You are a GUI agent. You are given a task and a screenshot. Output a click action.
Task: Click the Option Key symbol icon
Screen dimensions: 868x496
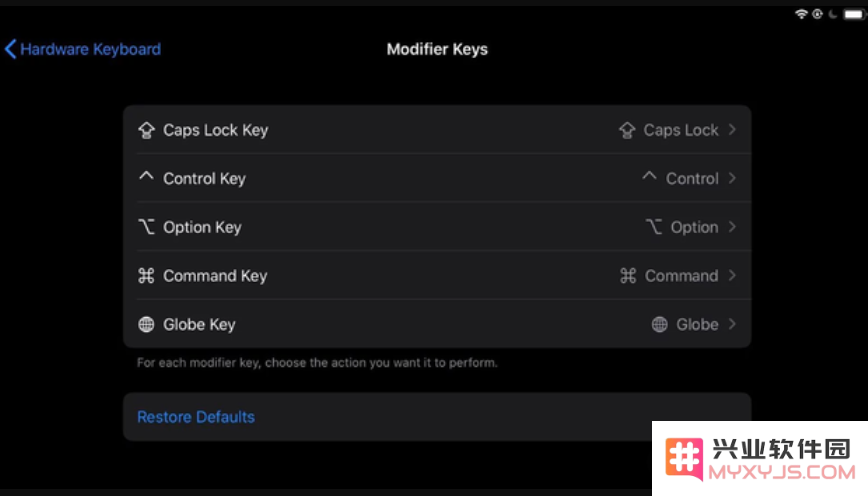pyautogui.click(x=146, y=226)
